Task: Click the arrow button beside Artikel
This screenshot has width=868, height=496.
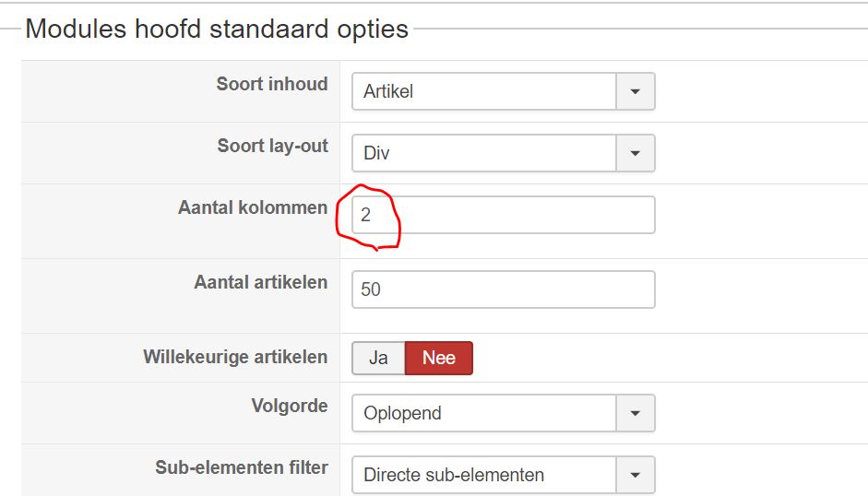Action: pos(635,91)
